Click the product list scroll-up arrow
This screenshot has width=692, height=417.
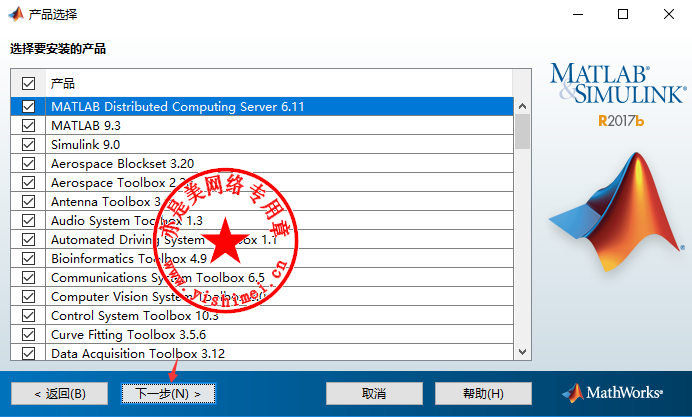(523, 106)
